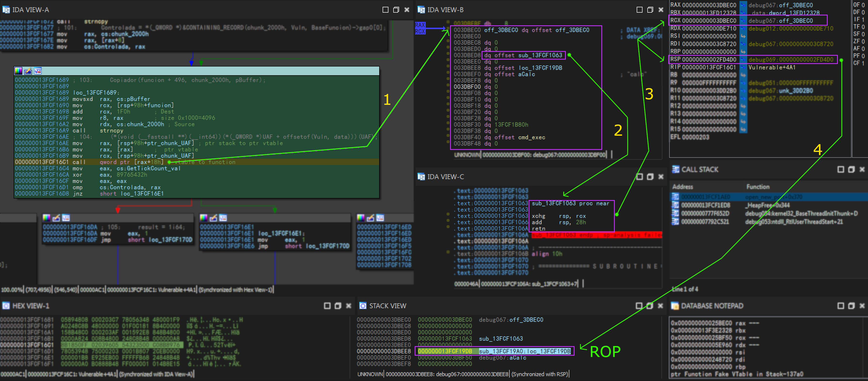Click the jump arrow next to the RAX register
This screenshot has height=381, width=868.
(743, 5)
